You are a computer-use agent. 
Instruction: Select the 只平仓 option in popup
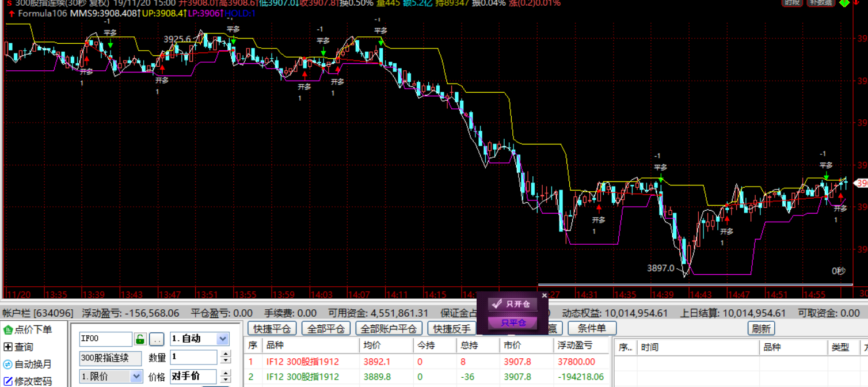coord(512,323)
